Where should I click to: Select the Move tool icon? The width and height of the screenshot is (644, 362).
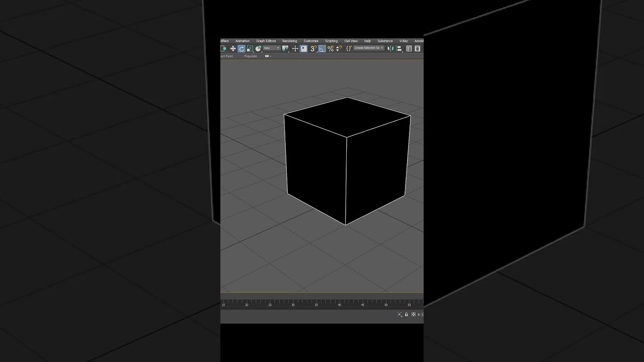233,49
